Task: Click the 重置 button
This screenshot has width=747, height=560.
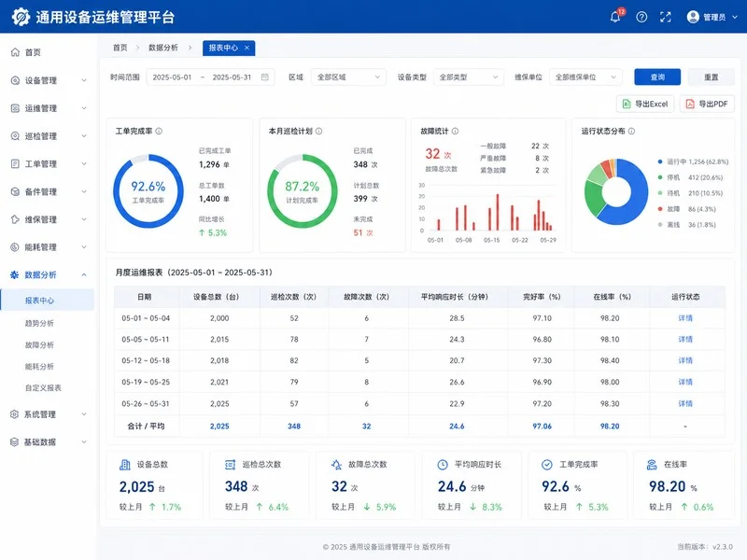Action: 712,77
